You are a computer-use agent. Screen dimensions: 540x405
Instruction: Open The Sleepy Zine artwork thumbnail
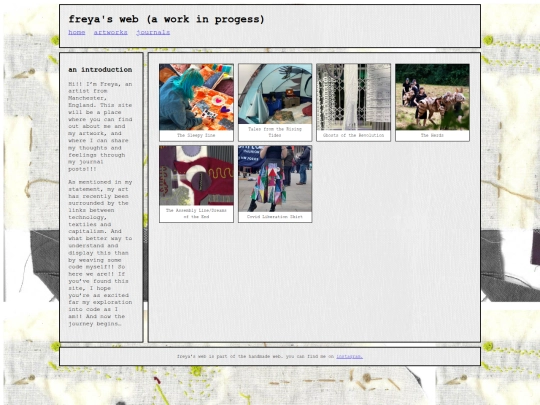coord(196,97)
